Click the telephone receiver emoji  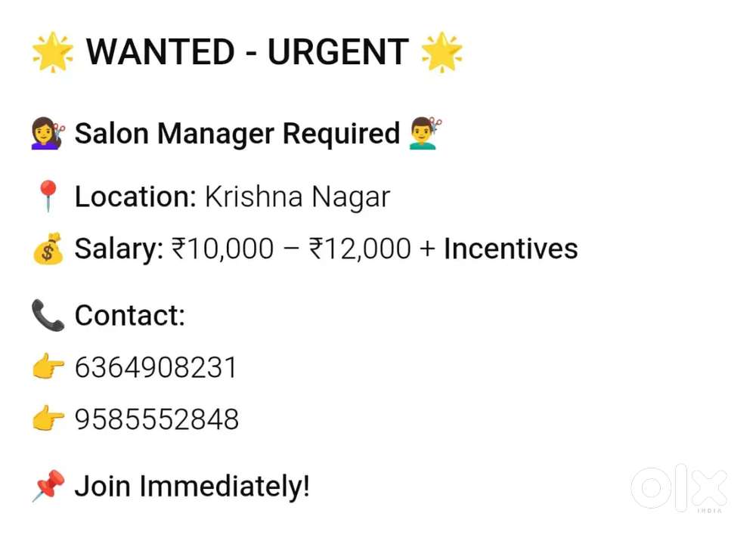[48, 315]
